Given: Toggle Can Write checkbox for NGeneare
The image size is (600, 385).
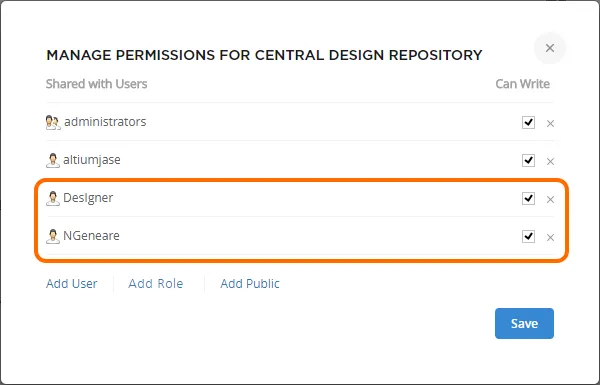Looking at the screenshot, I should tap(528, 236).
